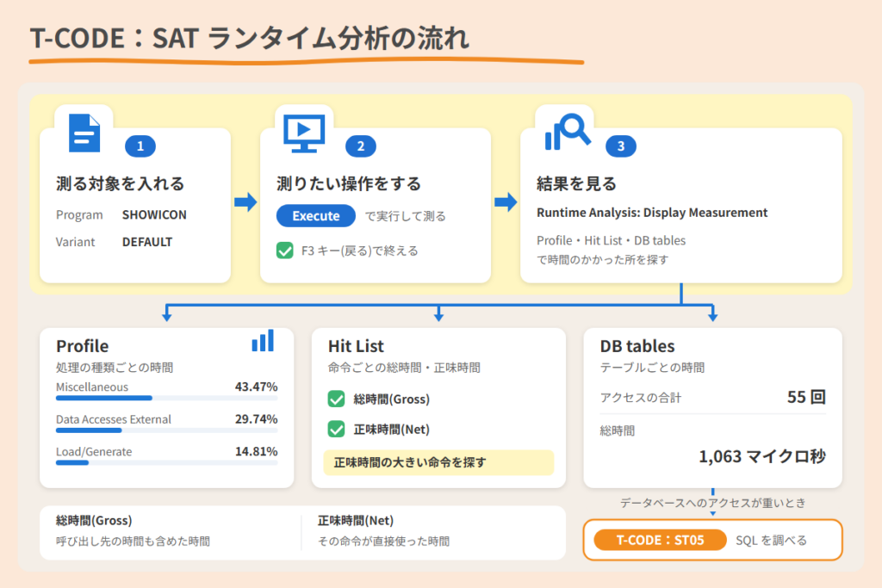Click the Miscellaneous label
Viewport: 882px width, 588px height.
(91, 387)
